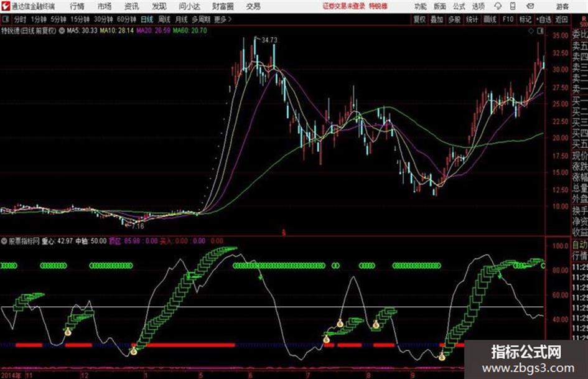This screenshot has width=588, height=379.
Task: Switch to the 15分钟 period tab
Action: (80, 19)
